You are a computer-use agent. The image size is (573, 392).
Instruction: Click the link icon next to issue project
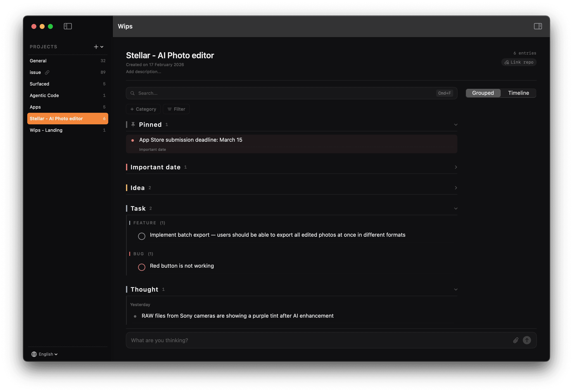coord(47,72)
